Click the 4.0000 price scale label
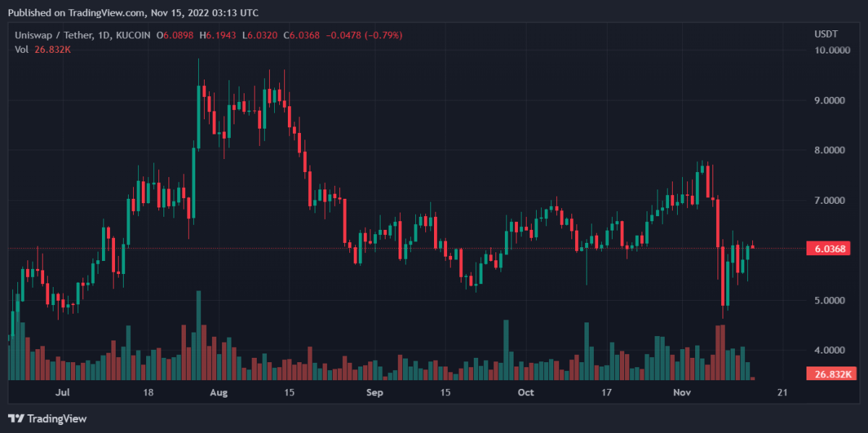The image size is (868, 433). click(x=832, y=351)
